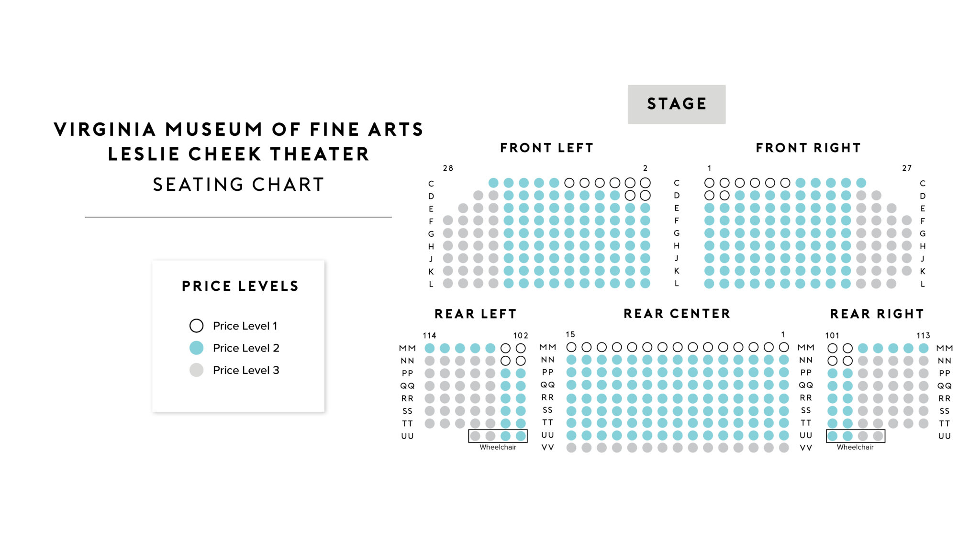Image resolution: width=980 pixels, height=551 pixels.
Task: Click the PRICE LEVELS legend title
Action: 240,286
